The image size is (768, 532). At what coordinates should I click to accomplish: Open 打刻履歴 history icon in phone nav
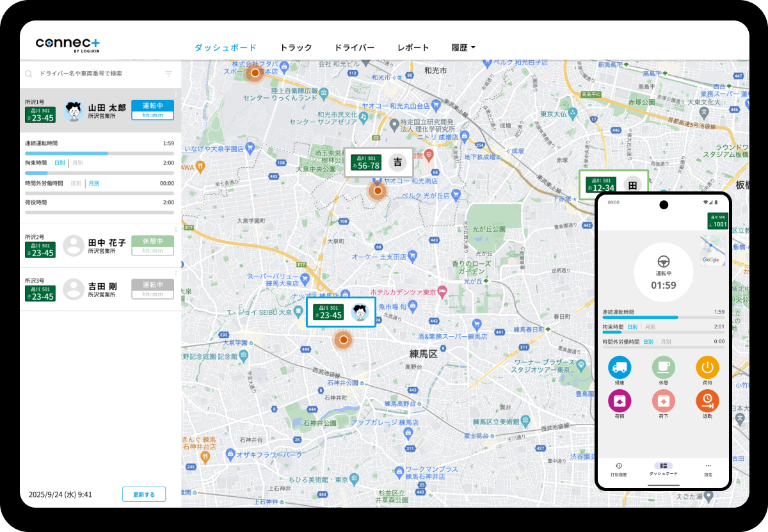point(619,469)
